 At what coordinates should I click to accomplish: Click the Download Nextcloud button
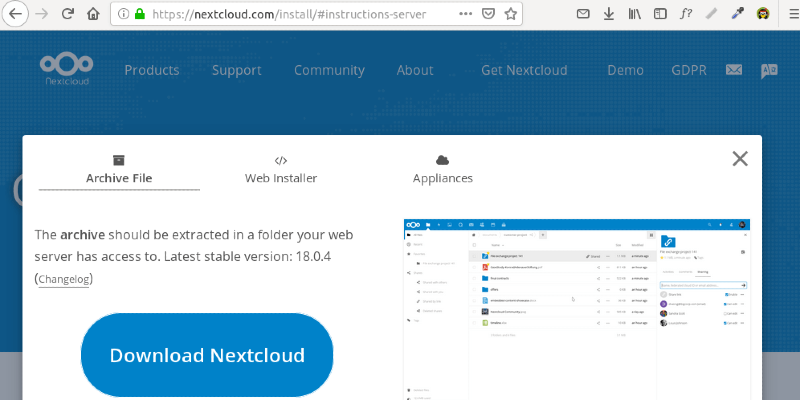207,355
